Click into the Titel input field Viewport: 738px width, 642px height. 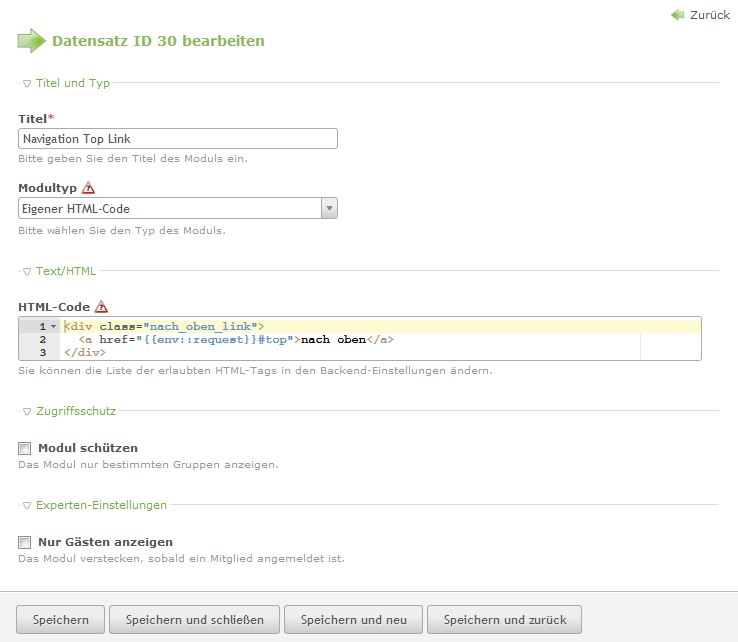[x=178, y=139]
